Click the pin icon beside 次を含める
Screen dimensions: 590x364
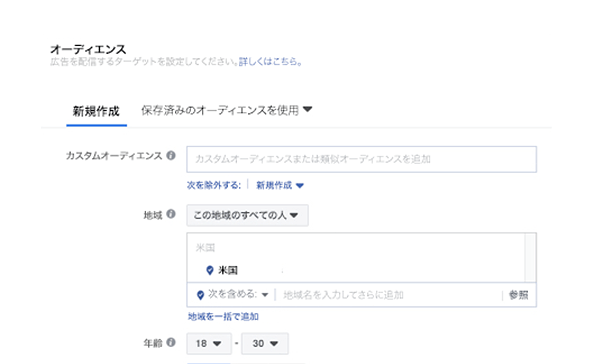coord(201,295)
